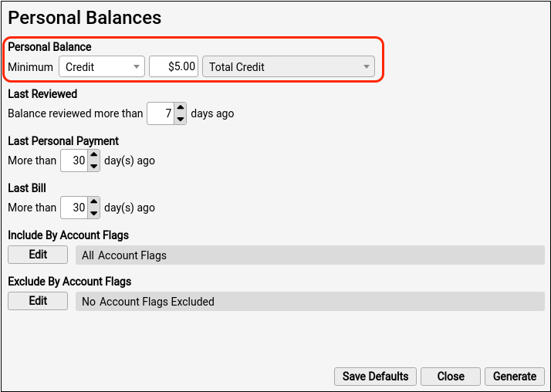Expand the Total Credit dropdown
This screenshot has height=392, width=551.
pos(289,66)
